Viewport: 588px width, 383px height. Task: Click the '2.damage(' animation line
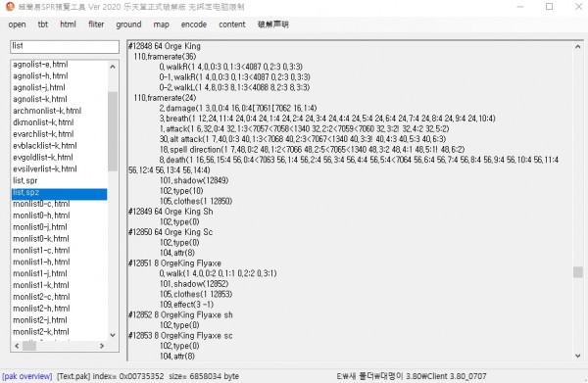[x=238, y=109]
